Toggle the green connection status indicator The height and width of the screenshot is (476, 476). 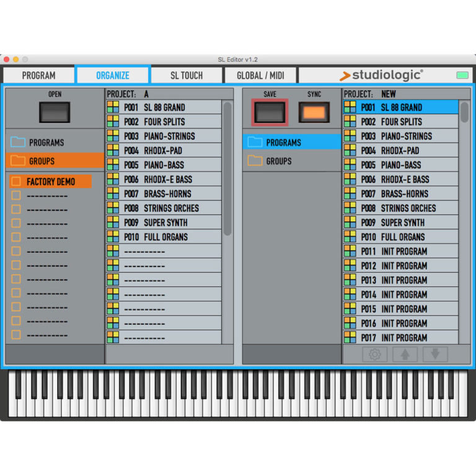point(462,76)
